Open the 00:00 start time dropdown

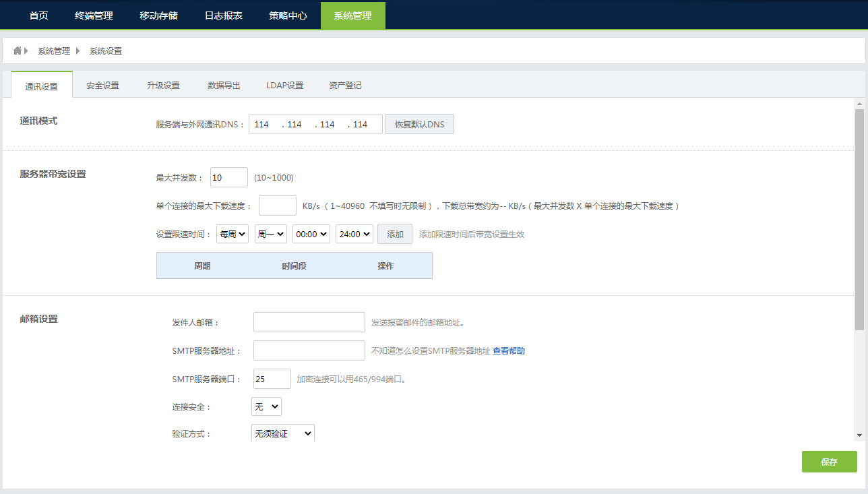(311, 234)
